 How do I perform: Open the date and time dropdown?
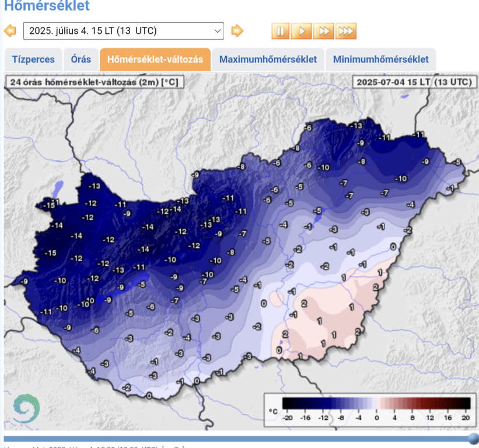pyautogui.click(x=123, y=31)
